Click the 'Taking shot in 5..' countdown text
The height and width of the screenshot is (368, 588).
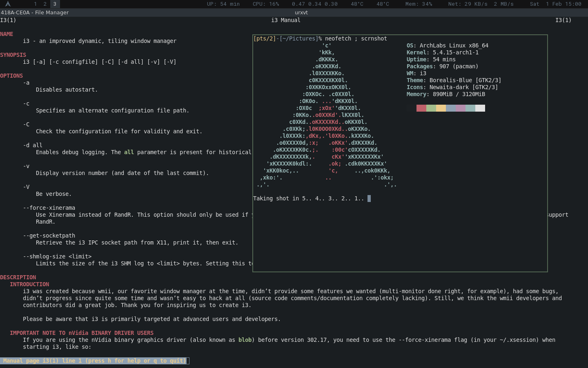309,198
